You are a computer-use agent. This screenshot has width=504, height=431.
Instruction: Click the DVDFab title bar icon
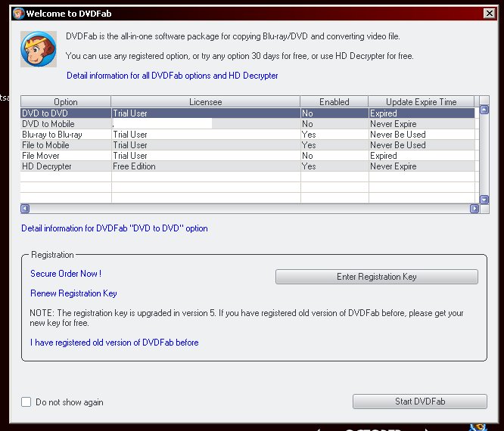coord(17,13)
